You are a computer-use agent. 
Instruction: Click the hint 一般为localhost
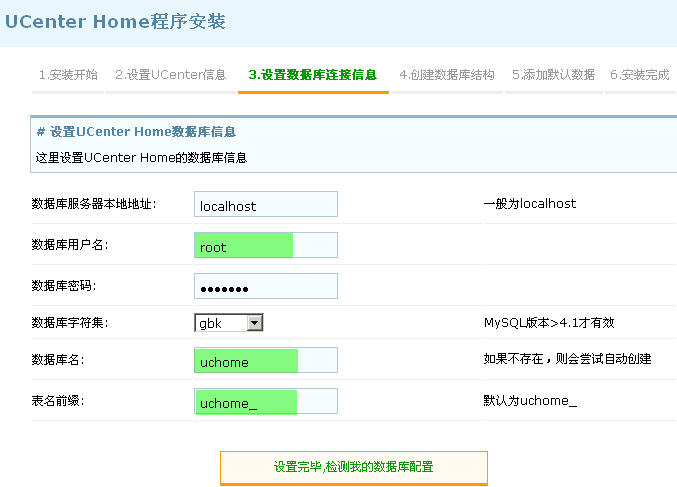click(x=530, y=204)
